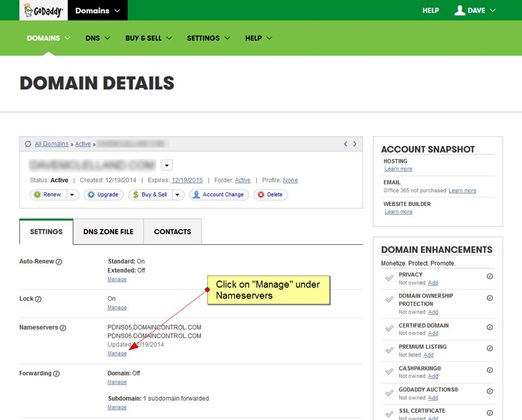
Task: Click the Nameservers help icon
Action: coord(63,328)
